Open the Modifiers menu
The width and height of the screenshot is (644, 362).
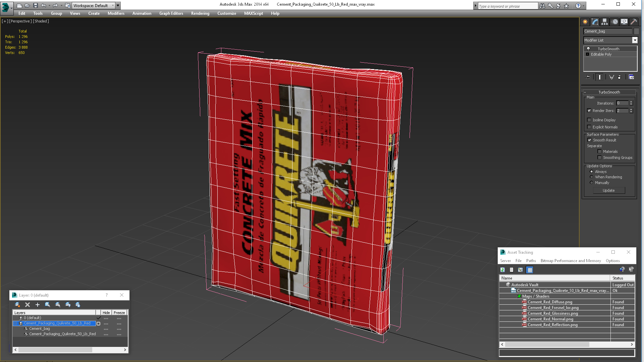pyautogui.click(x=116, y=13)
